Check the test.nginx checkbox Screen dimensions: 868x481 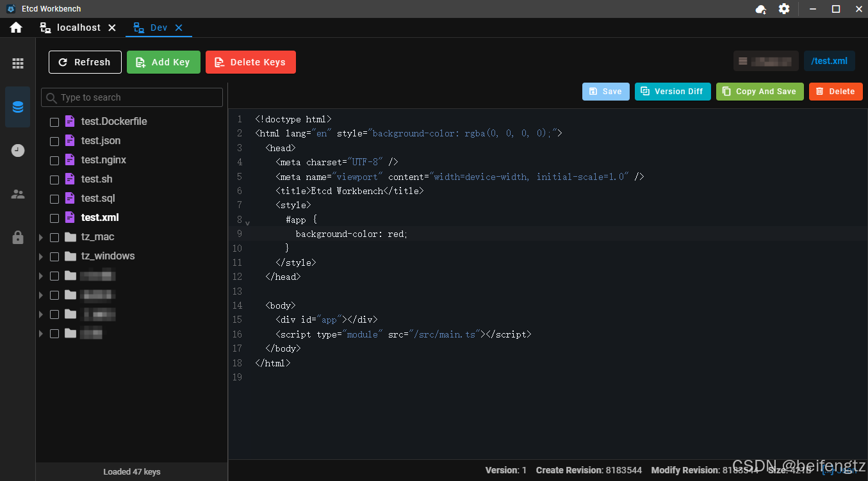[54, 160]
